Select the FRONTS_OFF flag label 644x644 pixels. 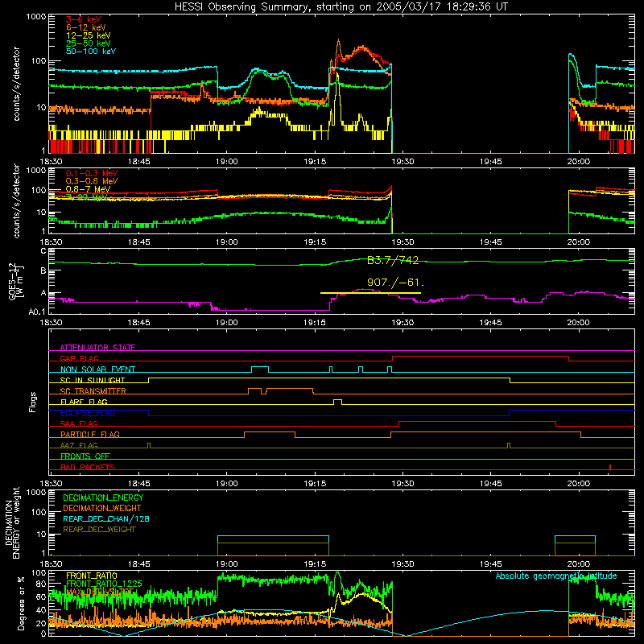point(85,456)
